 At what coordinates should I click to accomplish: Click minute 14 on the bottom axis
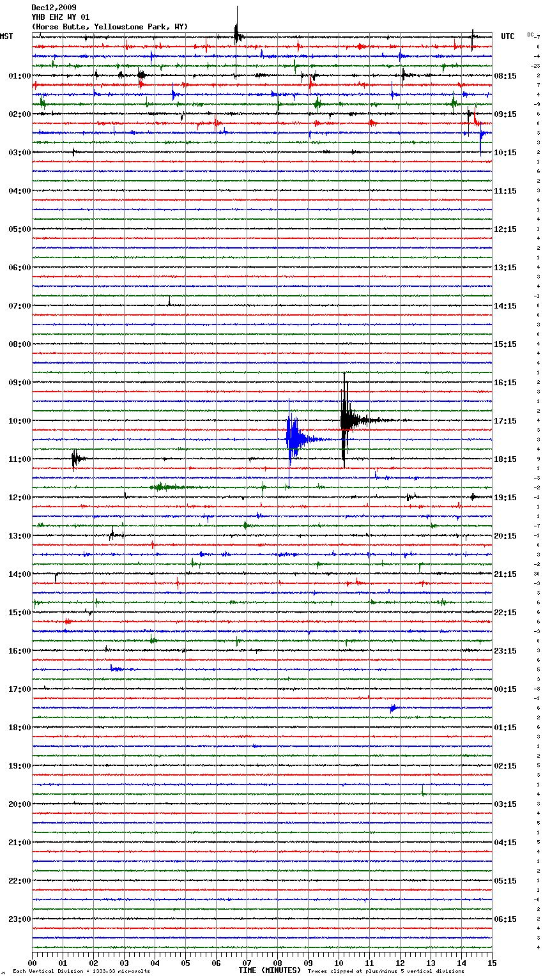pyautogui.click(x=461, y=963)
